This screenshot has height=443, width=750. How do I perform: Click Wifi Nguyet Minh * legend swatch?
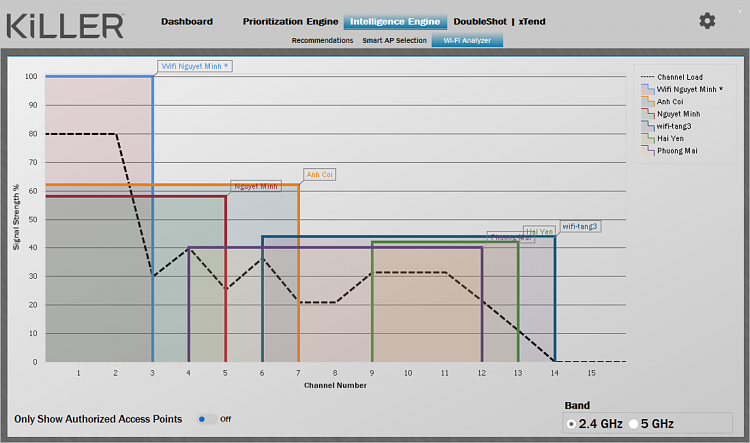(648, 89)
